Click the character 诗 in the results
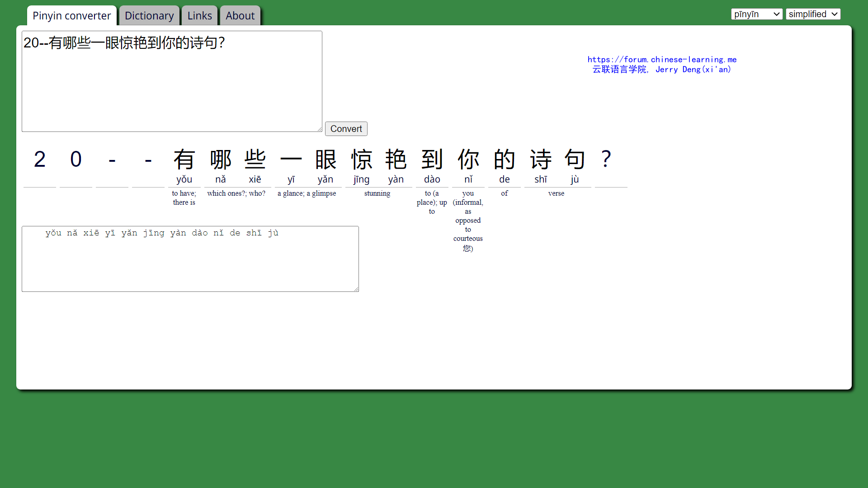868x488 pixels. pyautogui.click(x=541, y=159)
